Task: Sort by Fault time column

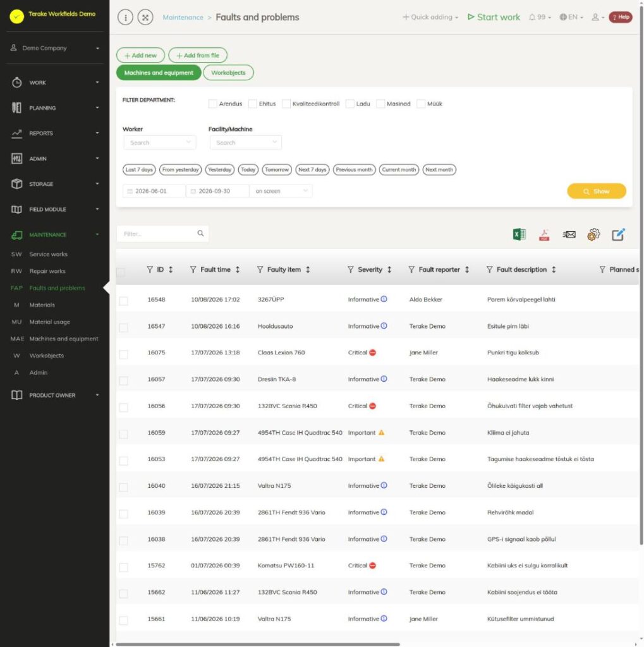Action: [238, 269]
